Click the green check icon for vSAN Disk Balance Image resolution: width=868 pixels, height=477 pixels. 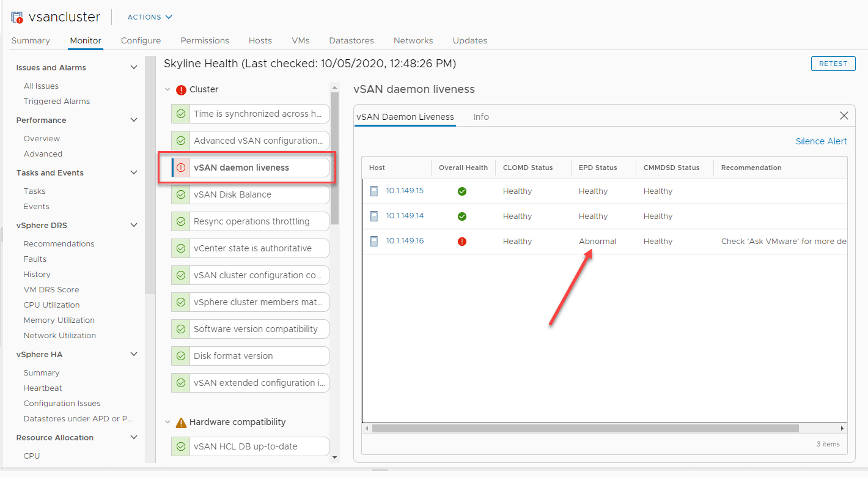[181, 194]
